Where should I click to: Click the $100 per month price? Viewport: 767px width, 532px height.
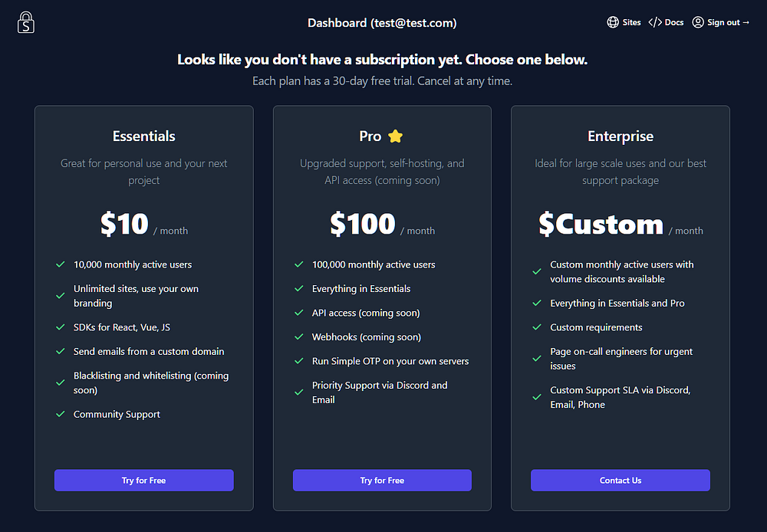pyautogui.click(x=363, y=224)
